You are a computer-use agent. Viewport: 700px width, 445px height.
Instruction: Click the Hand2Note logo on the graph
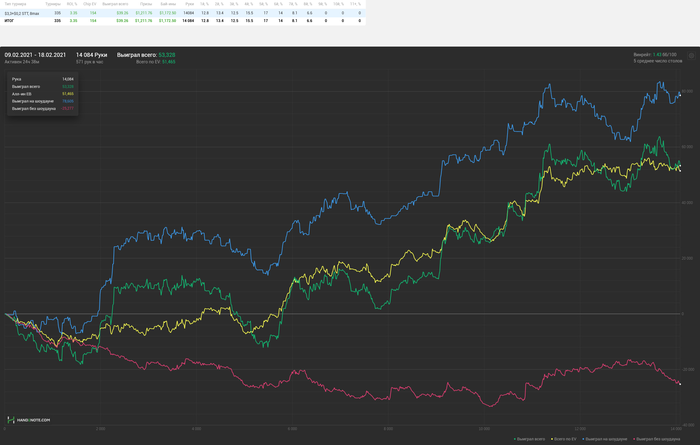click(x=29, y=420)
